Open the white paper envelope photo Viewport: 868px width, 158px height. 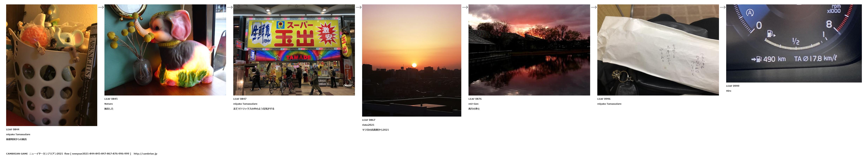tap(658, 50)
